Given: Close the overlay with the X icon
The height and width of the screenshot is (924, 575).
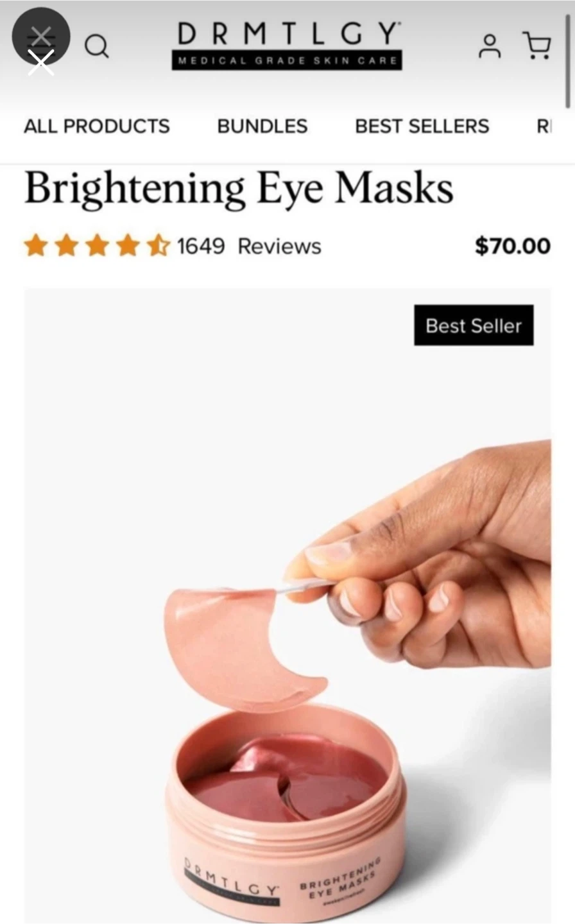Looking at the screenshot, I should 40,37.
